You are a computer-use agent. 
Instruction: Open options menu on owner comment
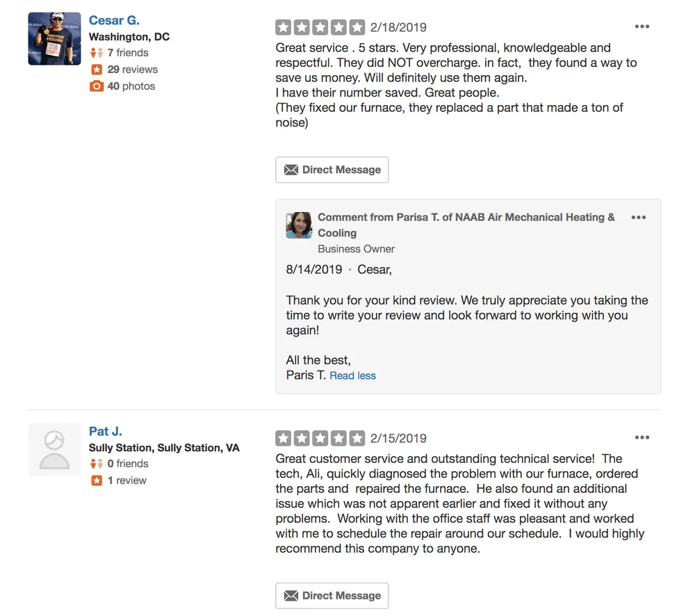tap(638, 218)
